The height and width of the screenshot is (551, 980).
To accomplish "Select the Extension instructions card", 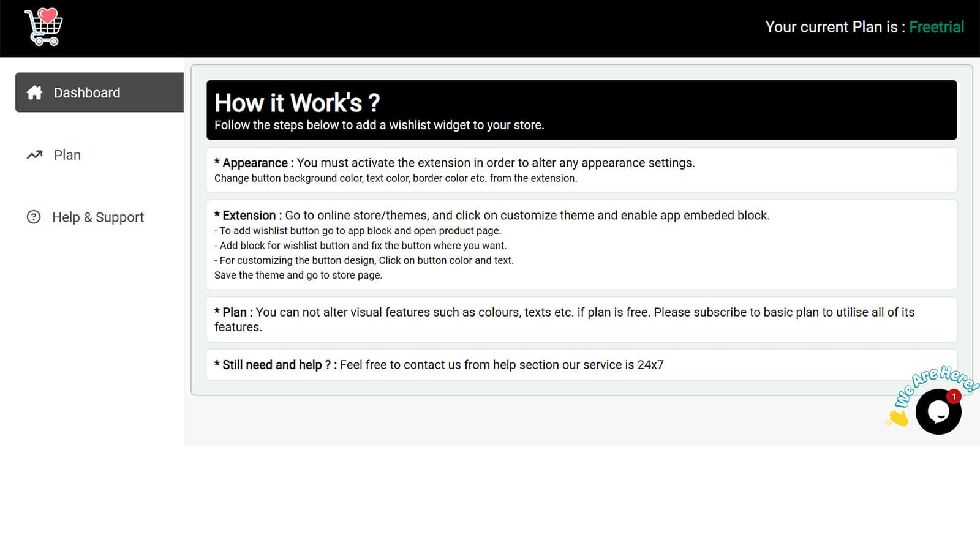I will (581, 244).
